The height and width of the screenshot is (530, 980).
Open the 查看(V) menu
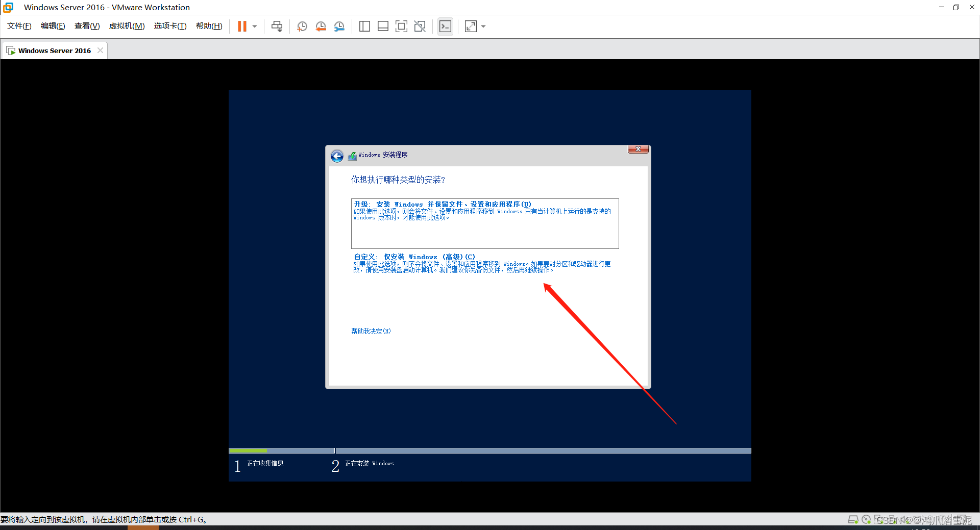(87, 26)
